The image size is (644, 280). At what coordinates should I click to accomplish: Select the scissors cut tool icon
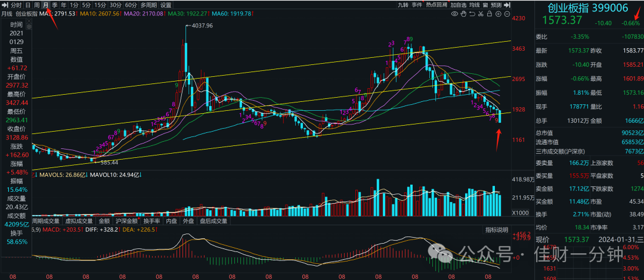(481, 14)
